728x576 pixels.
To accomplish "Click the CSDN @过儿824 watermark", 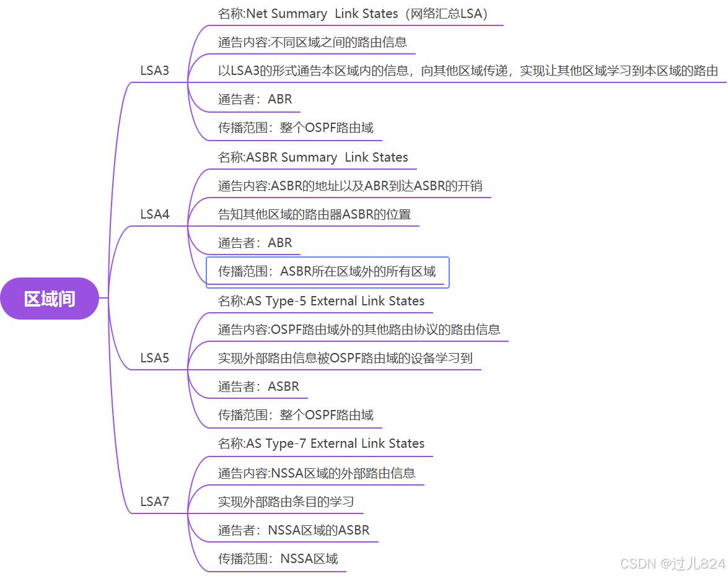I will pos(672,563).
